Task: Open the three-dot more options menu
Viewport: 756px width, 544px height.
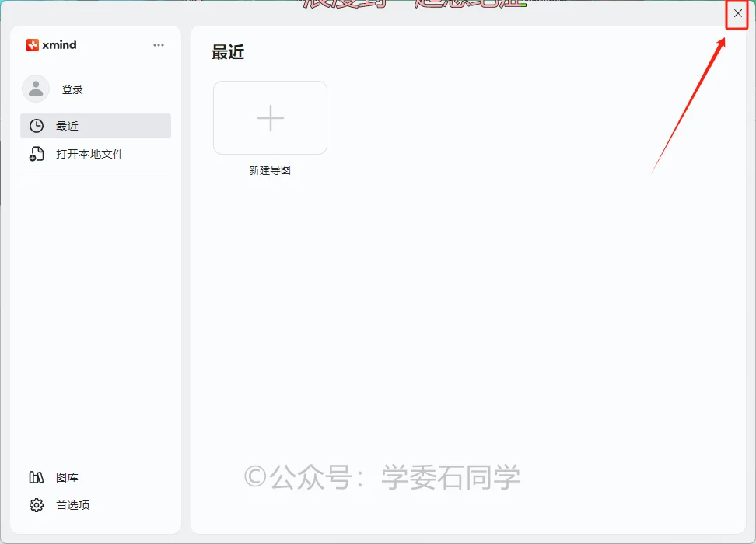Action: (159, 44)
